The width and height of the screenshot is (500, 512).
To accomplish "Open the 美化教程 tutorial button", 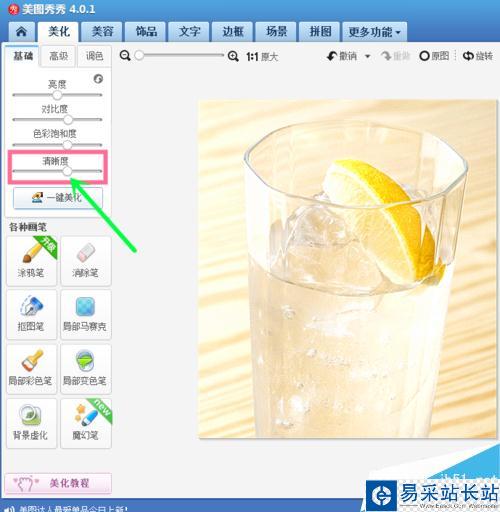I will (58, 483).
